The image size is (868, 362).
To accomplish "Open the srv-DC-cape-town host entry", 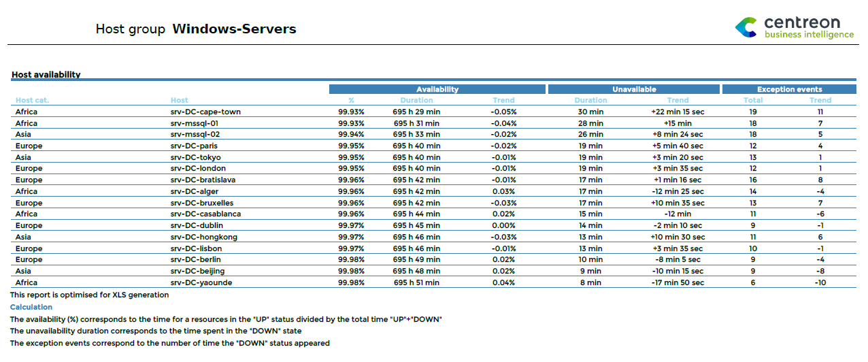I will coord(205,112).
